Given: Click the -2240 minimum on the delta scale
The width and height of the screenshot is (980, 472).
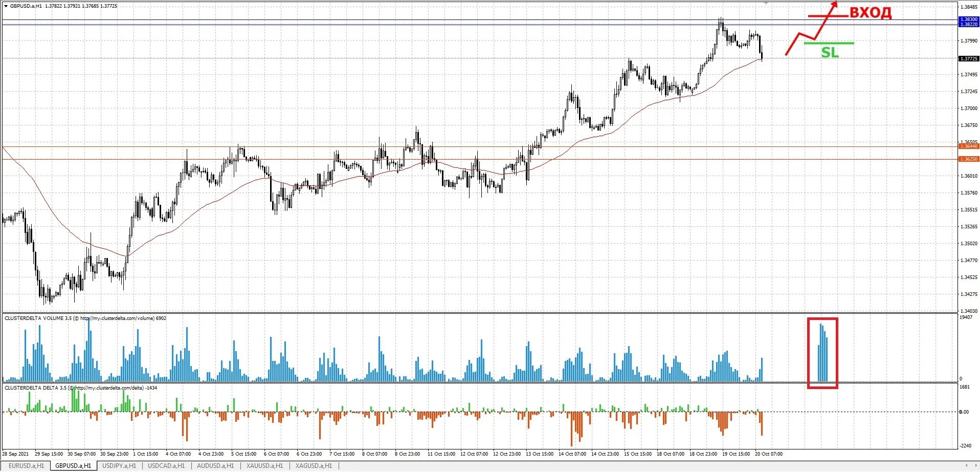Looking at the screenshot, I should pyautogui.click(x=965, y=446).
